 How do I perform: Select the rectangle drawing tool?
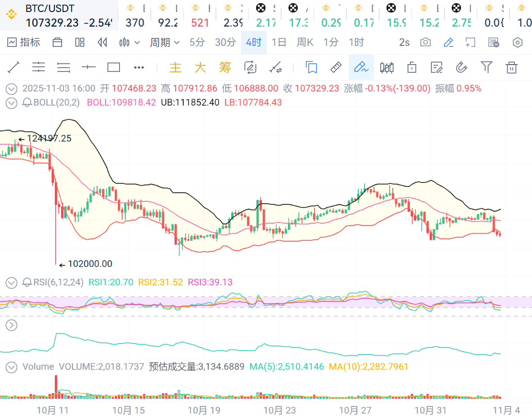[x=114, y=67]
